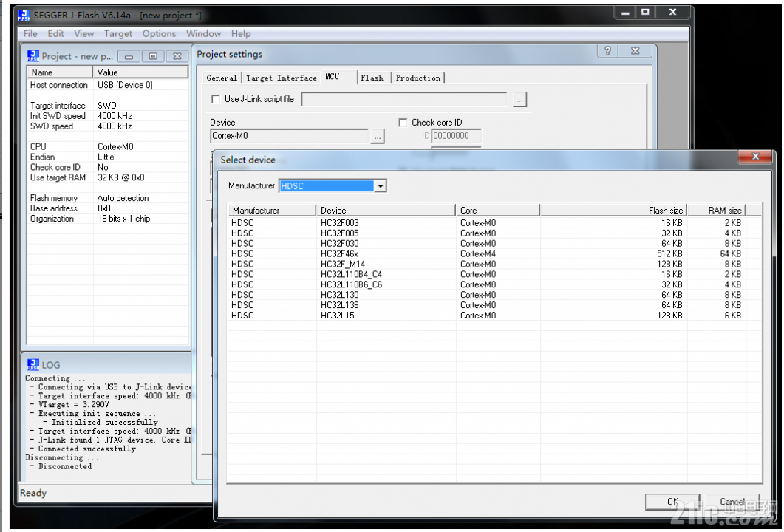Sort device list by Core column header

click(497, 211)
